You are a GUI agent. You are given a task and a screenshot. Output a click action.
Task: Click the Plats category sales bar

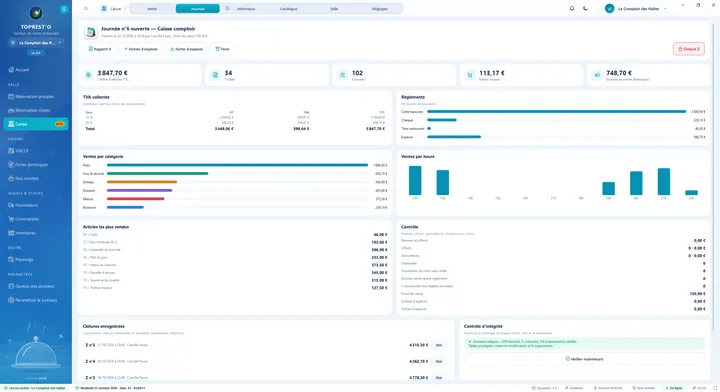[x=237, y=165]
